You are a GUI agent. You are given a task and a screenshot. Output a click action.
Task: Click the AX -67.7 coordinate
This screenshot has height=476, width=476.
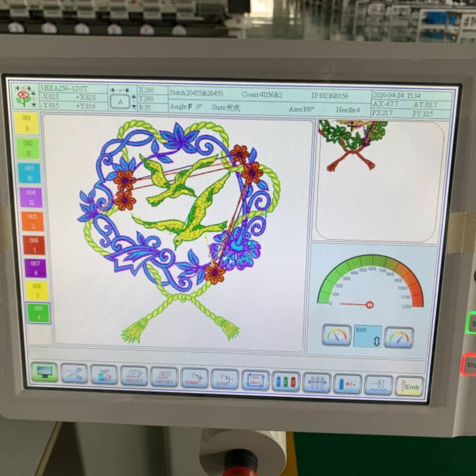(386, 104)
